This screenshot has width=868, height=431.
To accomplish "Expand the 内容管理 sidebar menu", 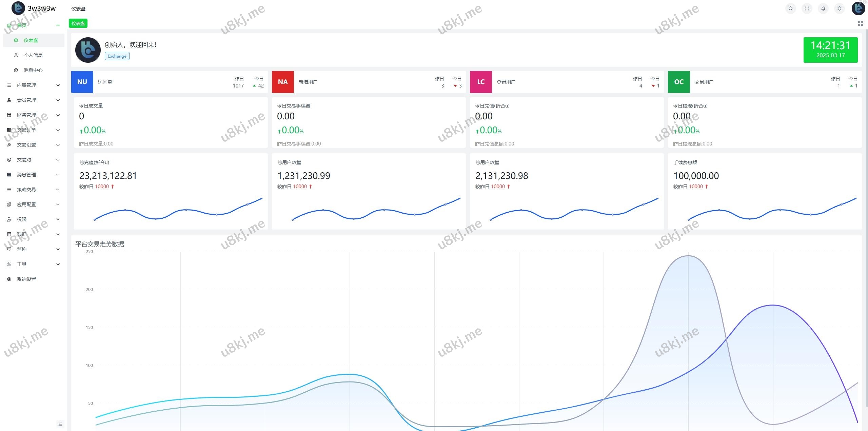I will tap(33, 85).
